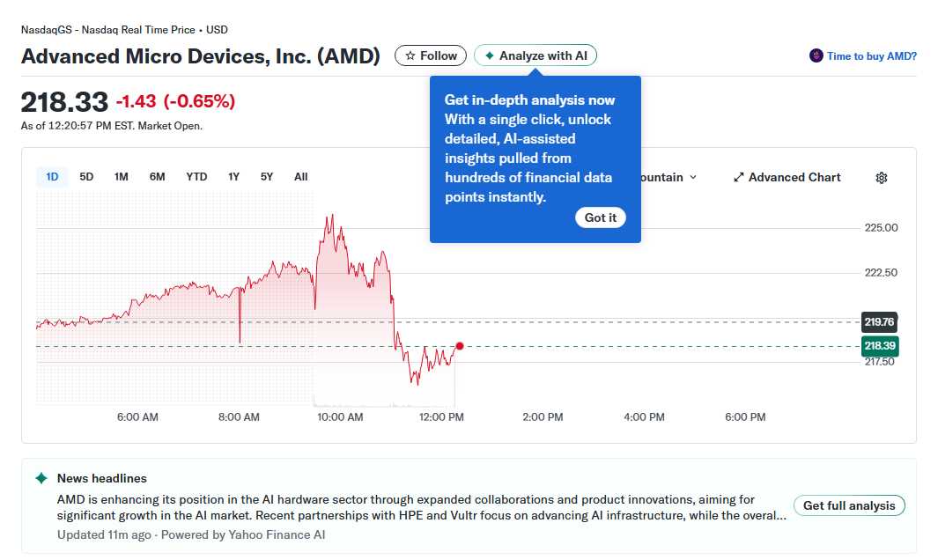The height and width of the screenshot is (560, 938).
Task: Switch to the All time range
Action: click(300, 176)
